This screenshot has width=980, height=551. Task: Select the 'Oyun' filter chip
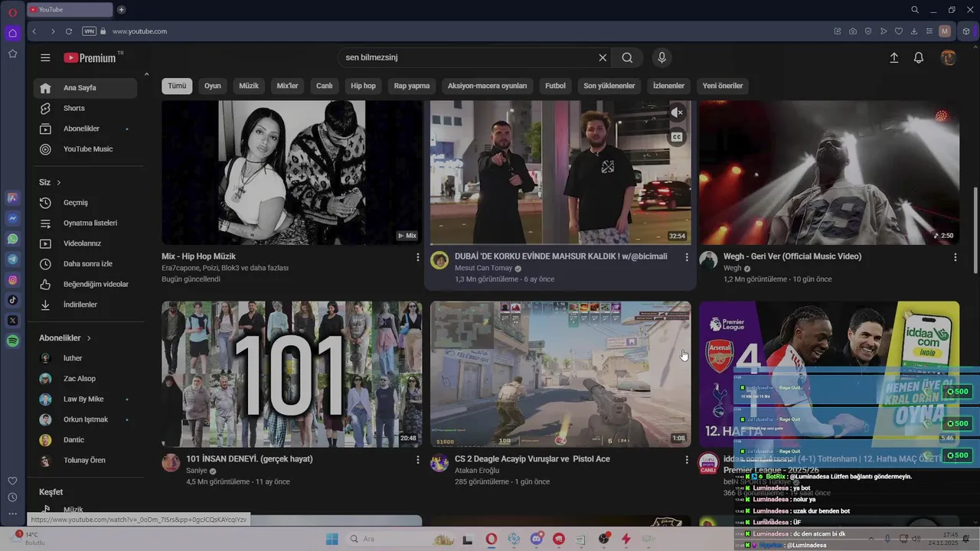click(x=213, y=86)
